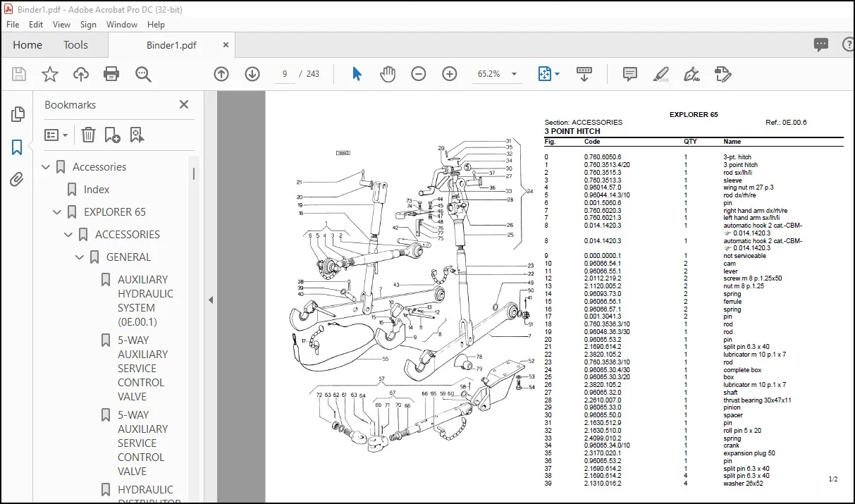Choose the Selection arrow tool
The image size is (855, 504).
[x=357, y=74]
